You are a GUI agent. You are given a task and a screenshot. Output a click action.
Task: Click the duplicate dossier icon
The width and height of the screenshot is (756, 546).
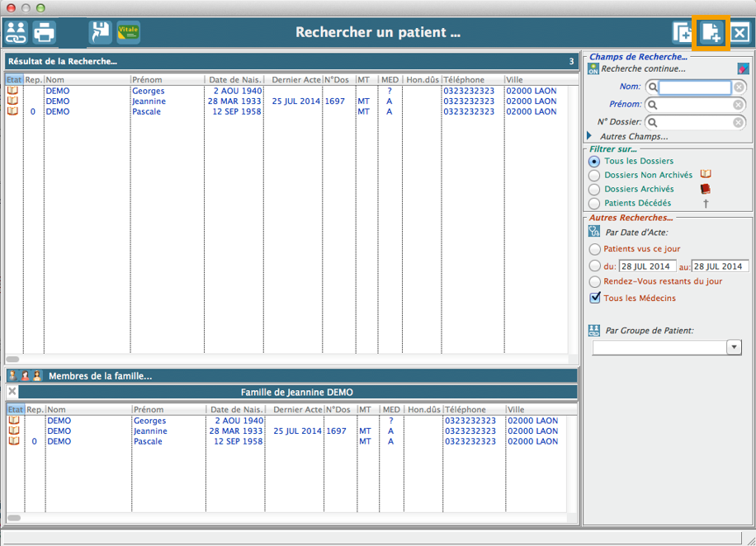682,33
